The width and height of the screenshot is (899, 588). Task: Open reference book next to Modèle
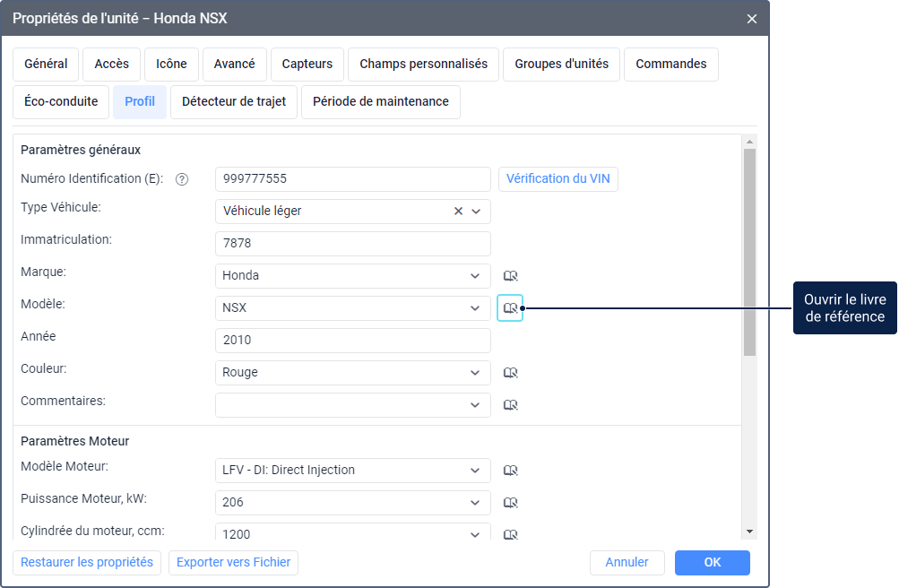click(511, 308)
